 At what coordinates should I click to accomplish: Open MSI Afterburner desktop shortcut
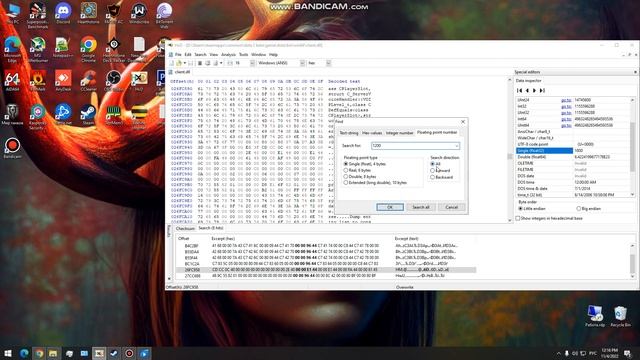(x=38, y=49)
